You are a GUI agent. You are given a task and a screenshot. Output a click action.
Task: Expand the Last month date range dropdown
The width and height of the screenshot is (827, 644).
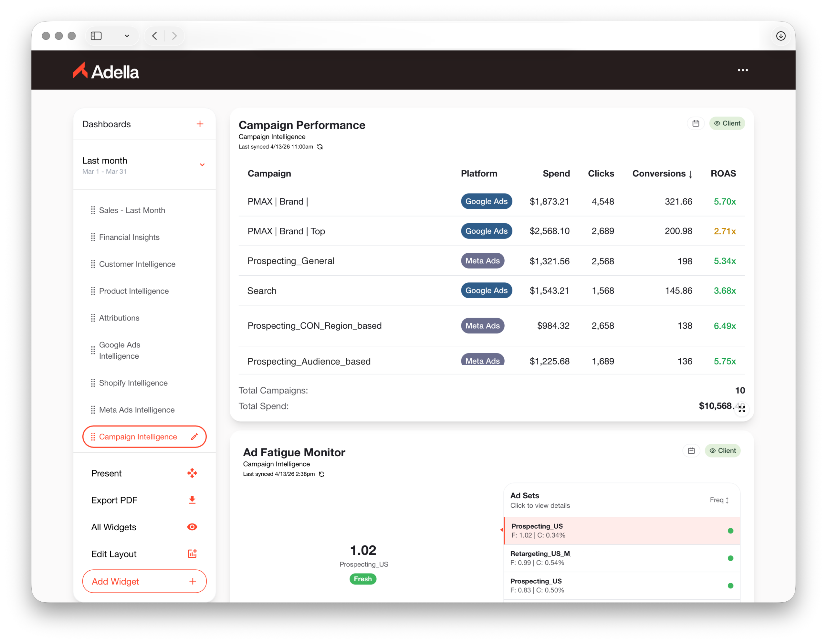pyautogui.click(x=202, y=165)
